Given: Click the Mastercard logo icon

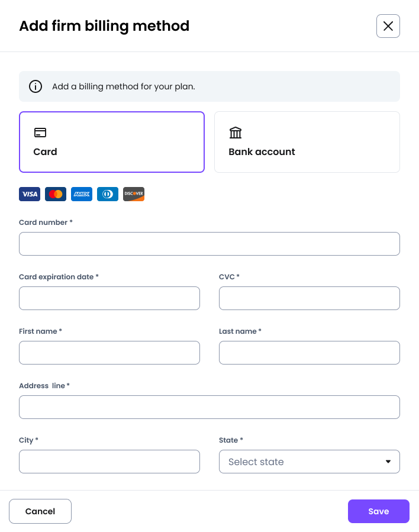Looking at the screenshot, I should click(x=56, y=194).
